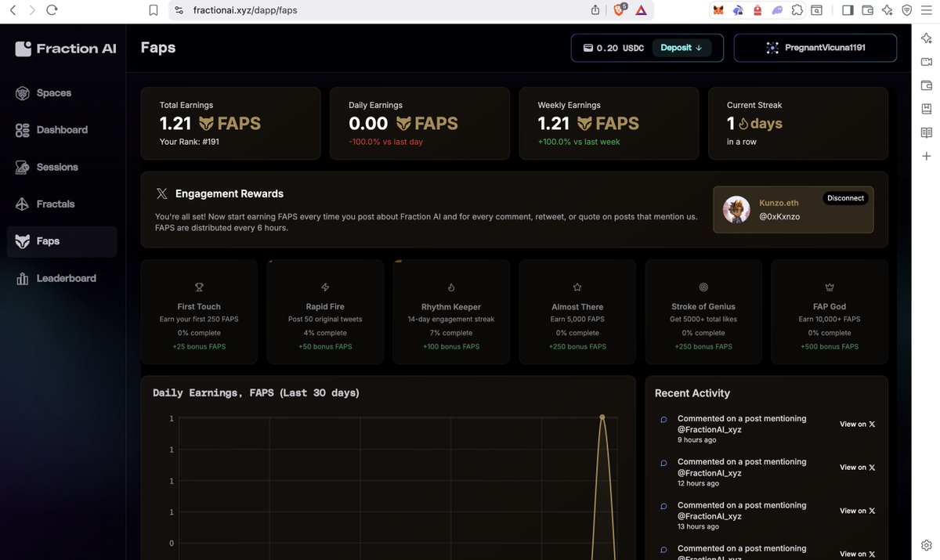Open Leaderboard in the sidebar
The image size is (940, 560).
coord(63,278)
